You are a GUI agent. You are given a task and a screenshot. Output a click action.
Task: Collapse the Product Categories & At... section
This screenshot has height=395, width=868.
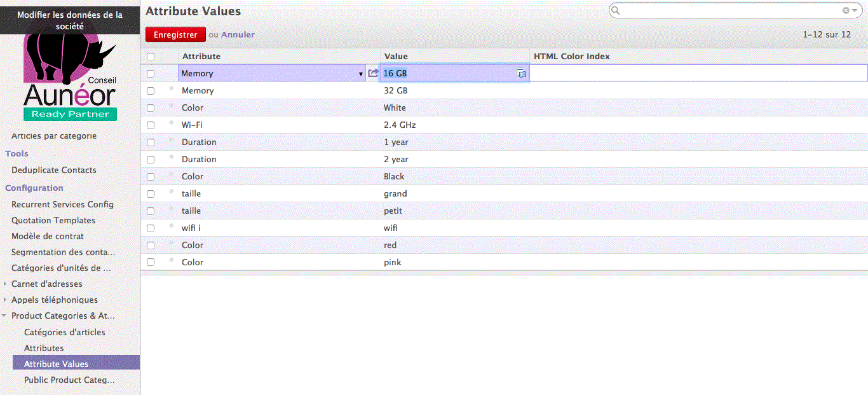pos(5,315)
